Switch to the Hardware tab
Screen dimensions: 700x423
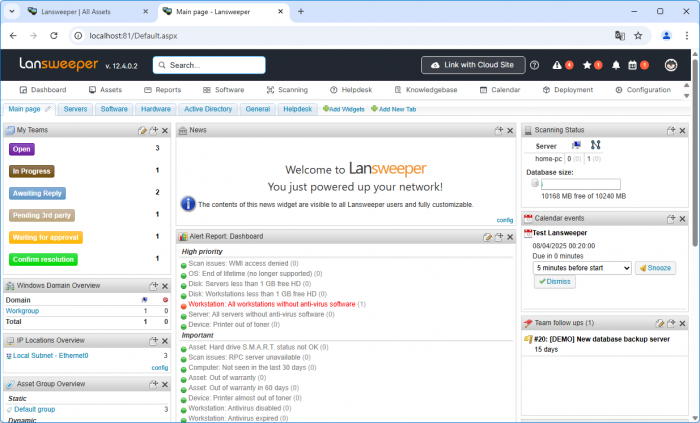156,108
